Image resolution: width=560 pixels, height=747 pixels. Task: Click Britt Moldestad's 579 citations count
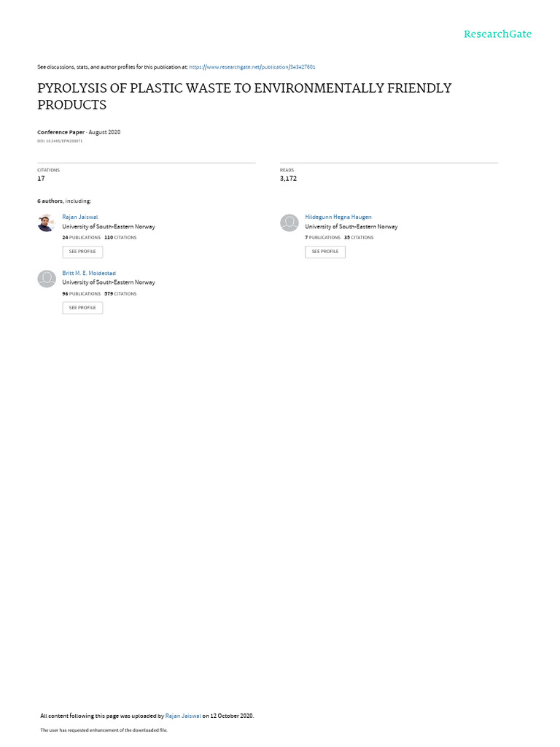120,293
